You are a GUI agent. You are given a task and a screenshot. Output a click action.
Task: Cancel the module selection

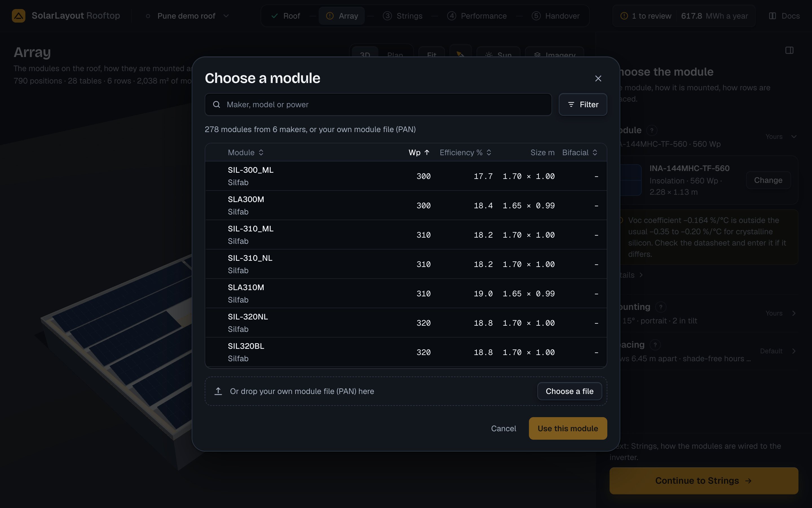click(503, 428)
